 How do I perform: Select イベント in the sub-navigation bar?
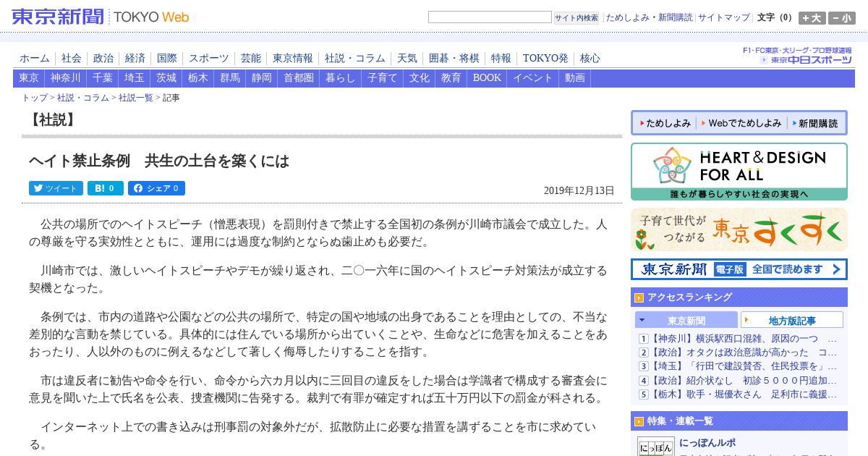(533, 78)
